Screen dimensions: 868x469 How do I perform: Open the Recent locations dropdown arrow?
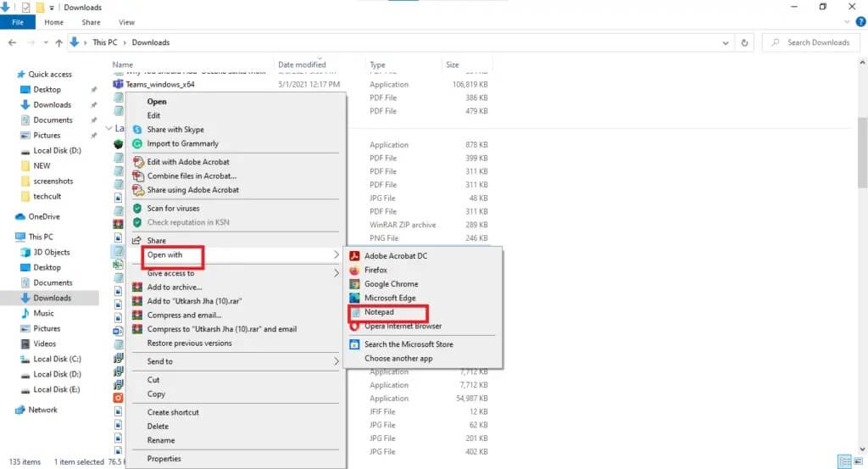[46, 42]
